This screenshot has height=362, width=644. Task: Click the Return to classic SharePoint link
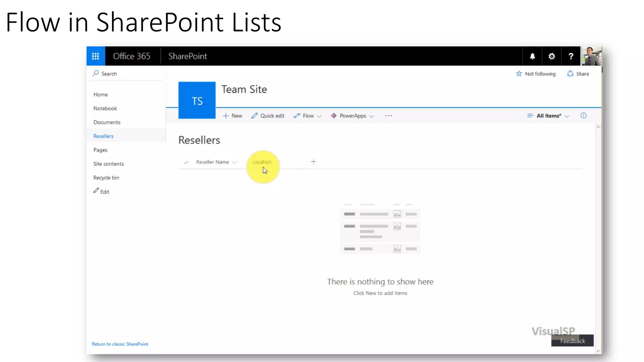click(120, 344)
